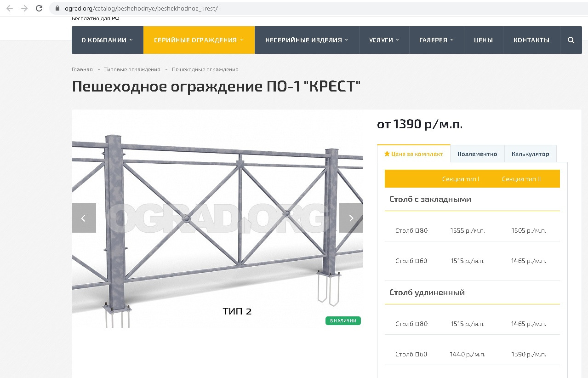The width and height of the screenshot is (588, 378).
Task: Click the Столб с закладными heading
Action: point(430,199)
